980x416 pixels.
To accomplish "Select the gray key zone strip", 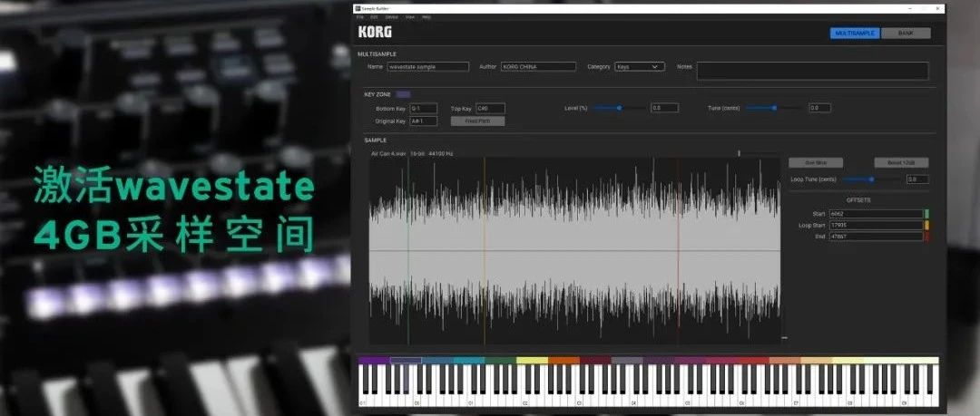I will [x=627, y=361].
